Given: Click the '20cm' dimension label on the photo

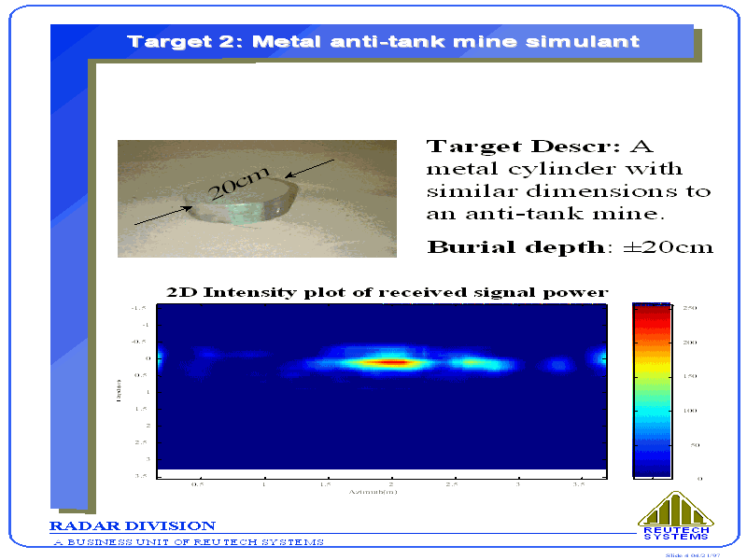Looking at the screenshot, I should pos(239,183).
